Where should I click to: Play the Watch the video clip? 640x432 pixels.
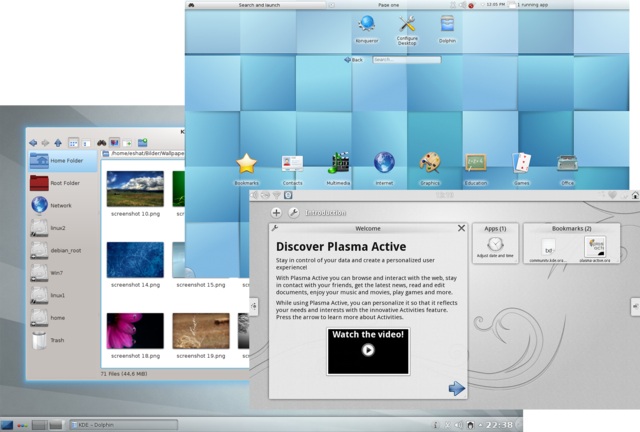368,351
